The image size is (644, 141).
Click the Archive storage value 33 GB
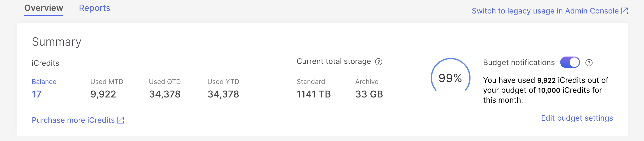[x=369, y=94]
